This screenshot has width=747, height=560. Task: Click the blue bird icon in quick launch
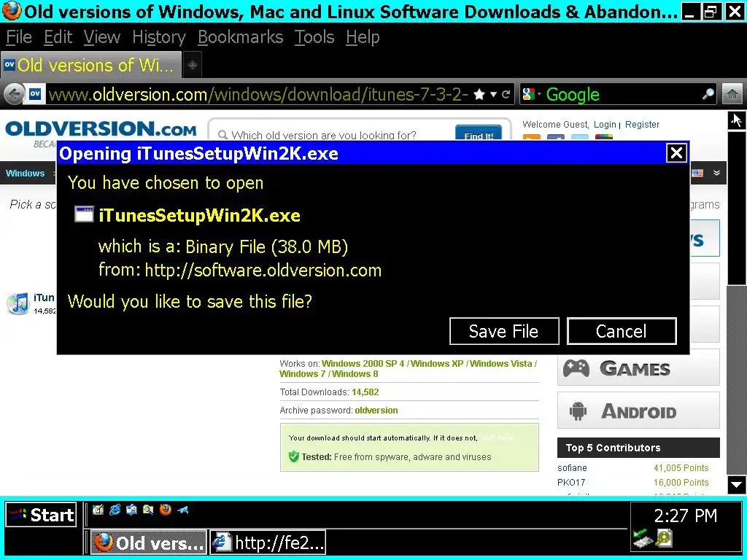[x=183, y=510]
